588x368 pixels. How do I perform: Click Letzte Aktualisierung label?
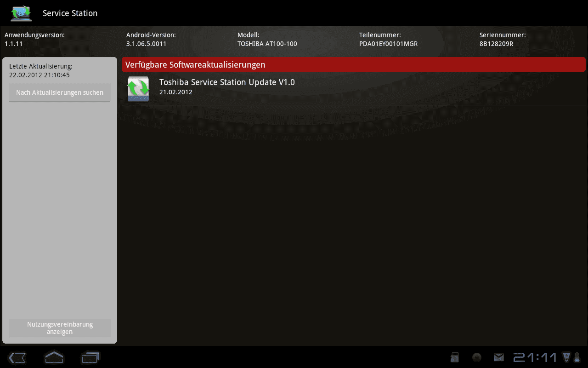(x=41, y=66)
